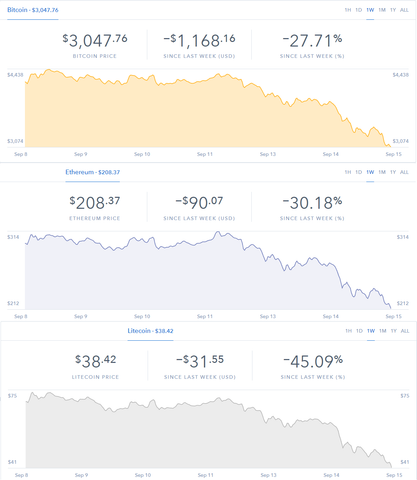
Task: Choose ALL range on Litecoin chart
Action: click(x=405, y=331)
